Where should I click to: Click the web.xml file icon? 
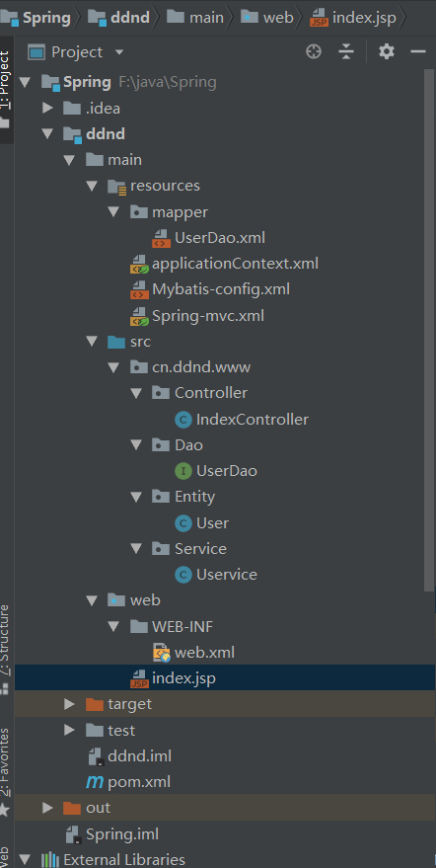161,653
